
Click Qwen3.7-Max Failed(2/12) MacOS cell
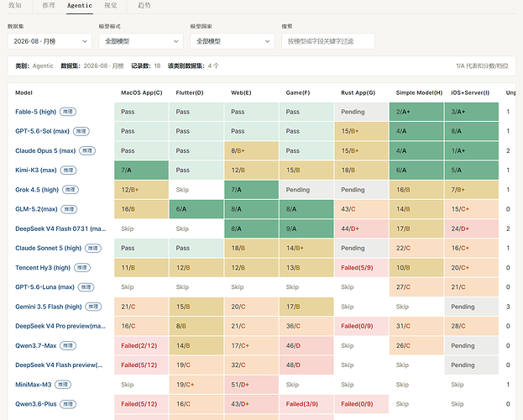(141, 345)
